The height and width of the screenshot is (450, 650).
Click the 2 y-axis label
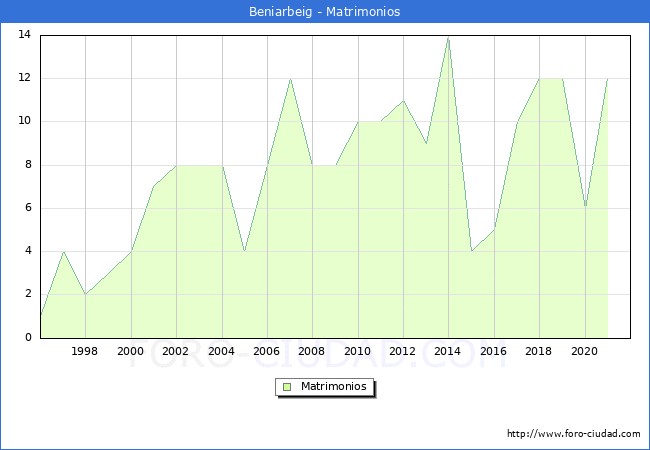(28, 294)
